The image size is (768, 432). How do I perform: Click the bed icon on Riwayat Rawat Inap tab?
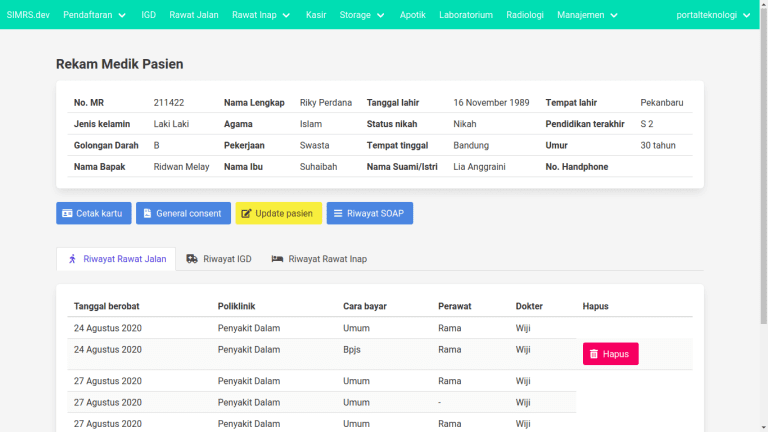coord(277,259)
